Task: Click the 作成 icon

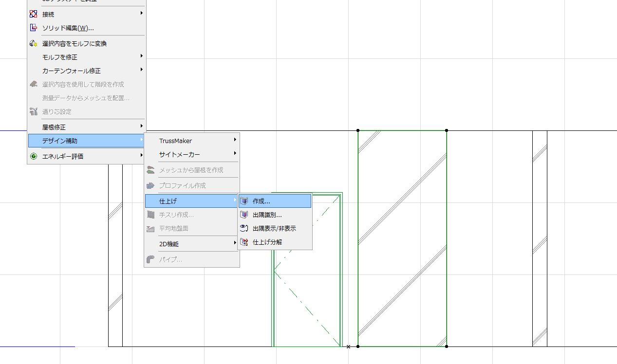Action: point(244,201)
